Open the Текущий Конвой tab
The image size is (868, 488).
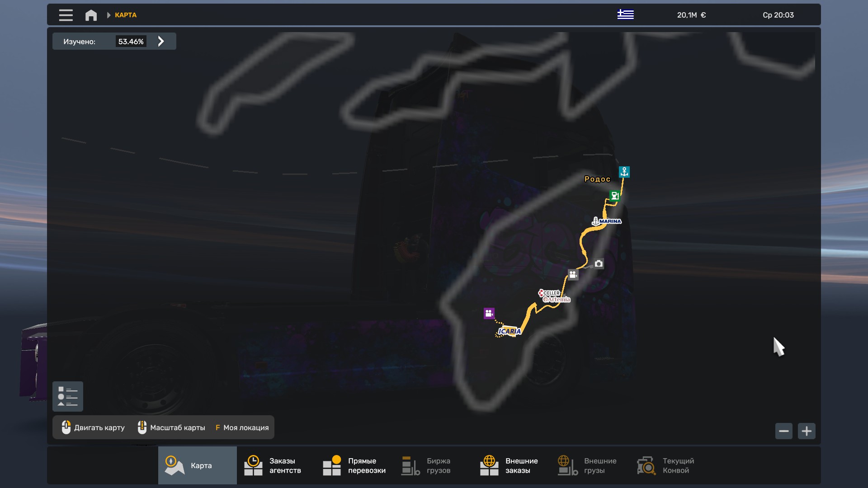pyautogui.click(x=670, y=465)
